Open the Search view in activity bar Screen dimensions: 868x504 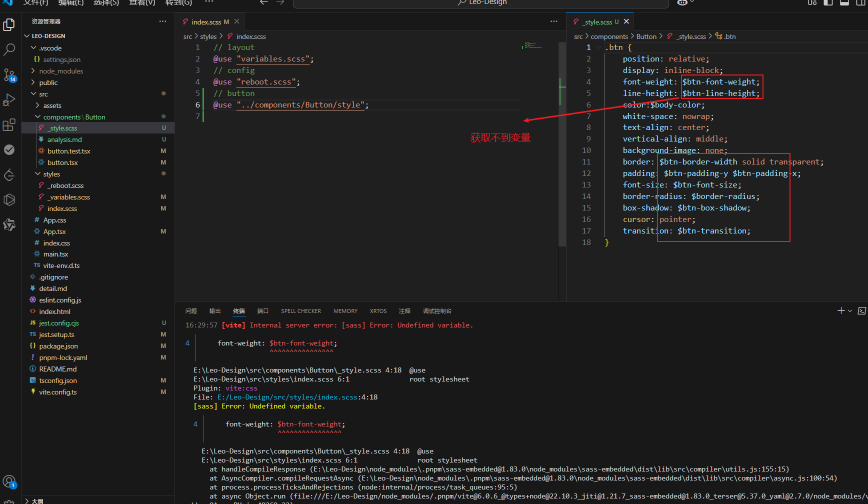click(x=9, y=49)
